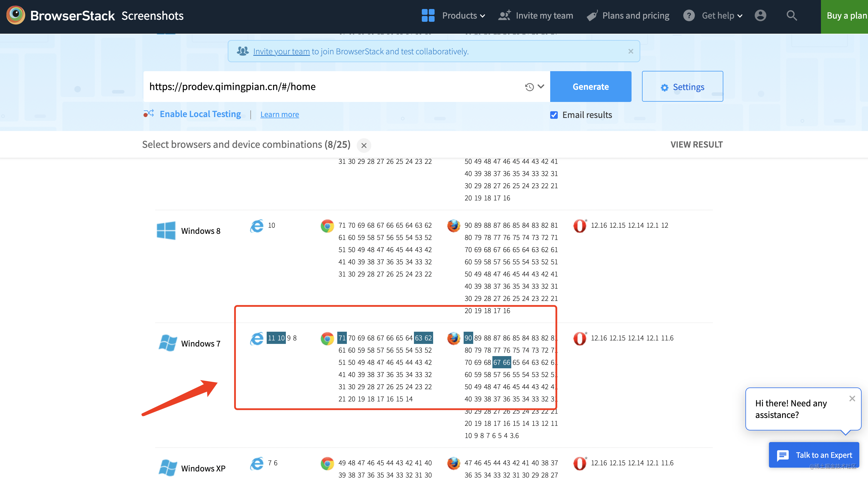Clear selected browser combinations
The image size is (868, 481).
pyautogui.click(x=364, y=146)
